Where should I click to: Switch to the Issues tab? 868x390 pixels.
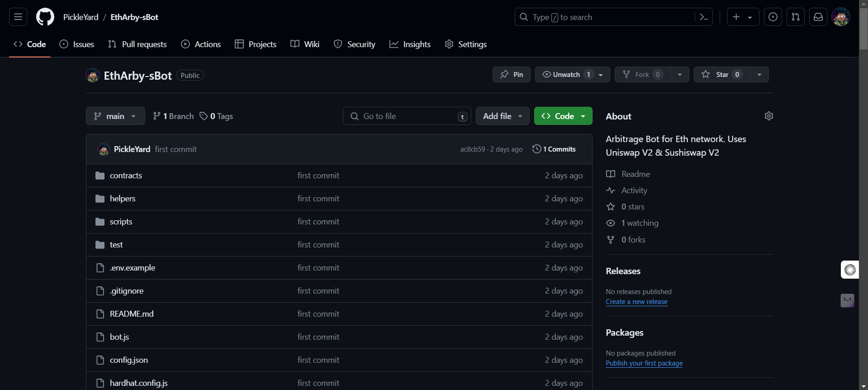pos(77,44)
